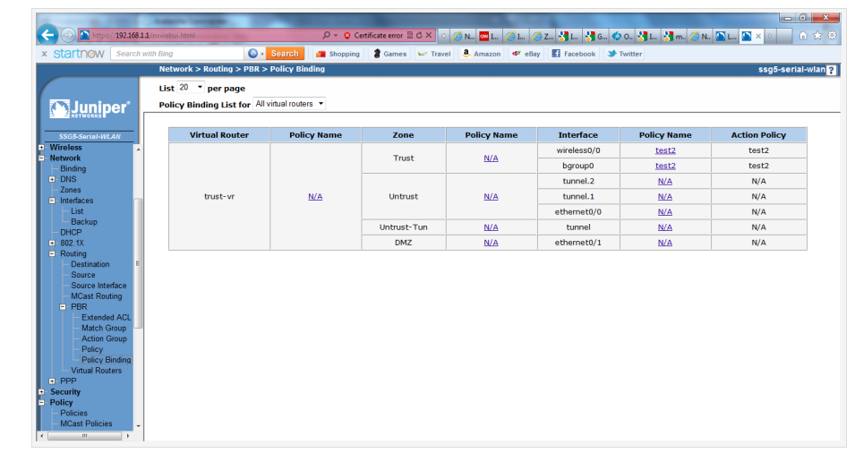Viewport: 855px width, 462px height.
Task: Click the N/A policy link for trust-vr
Action: point(315,197)
